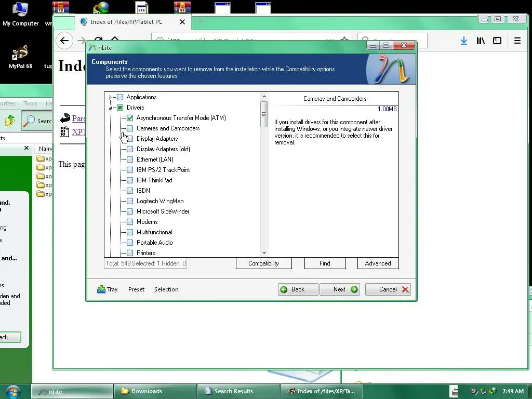Switch to Search Results taskbar button
532x399 pixels.
tap(238, 392)
